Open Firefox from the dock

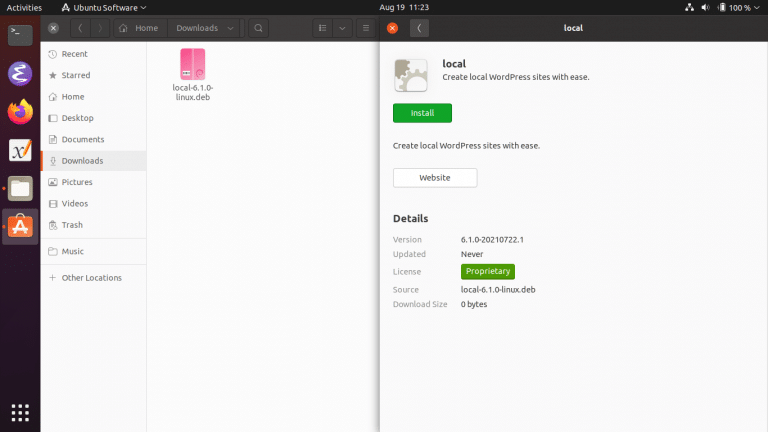tap(20, 112)
